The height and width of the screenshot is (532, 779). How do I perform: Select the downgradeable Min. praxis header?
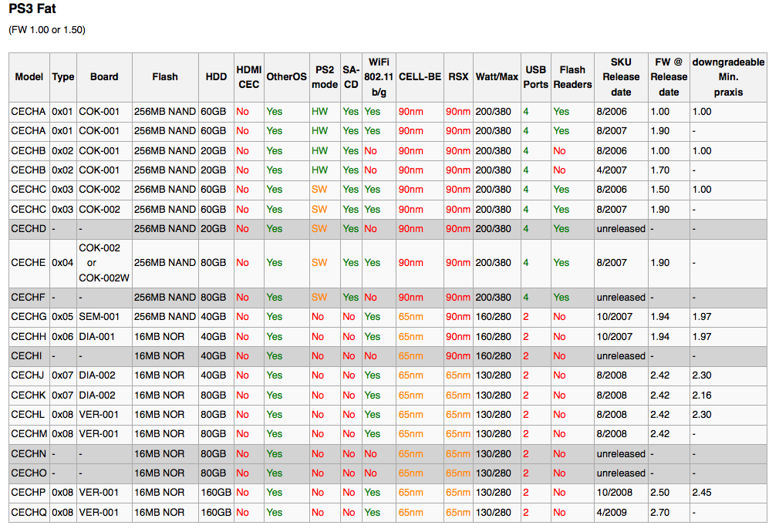point(728,77)
